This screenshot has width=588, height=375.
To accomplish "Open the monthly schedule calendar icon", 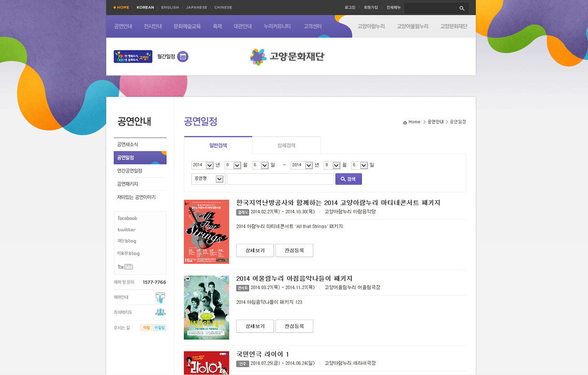I will click(x=183, y=56).
